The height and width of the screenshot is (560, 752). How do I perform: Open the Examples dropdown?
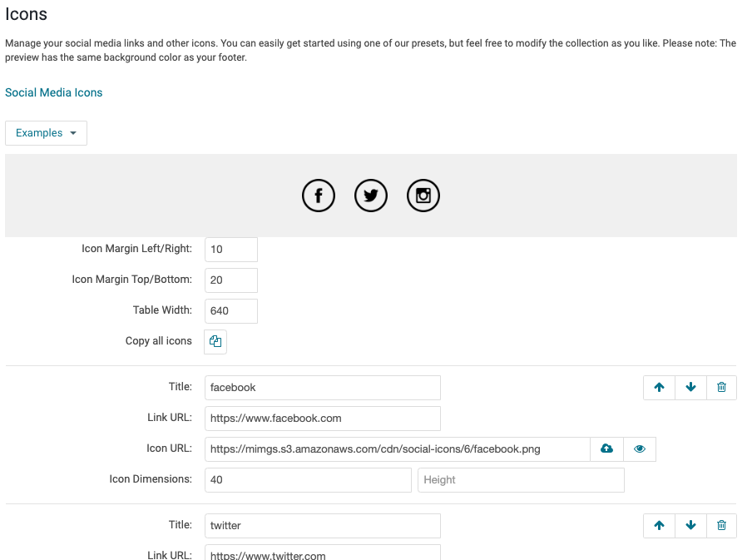point(47,133)
